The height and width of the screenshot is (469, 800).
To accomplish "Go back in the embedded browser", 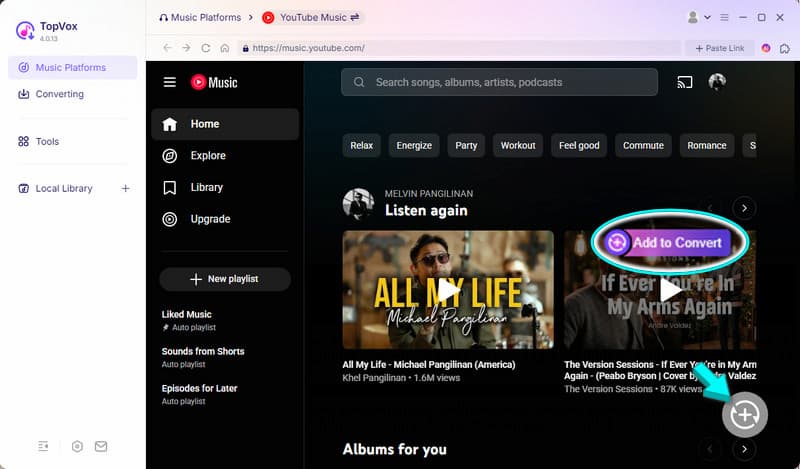I will 167,48.
